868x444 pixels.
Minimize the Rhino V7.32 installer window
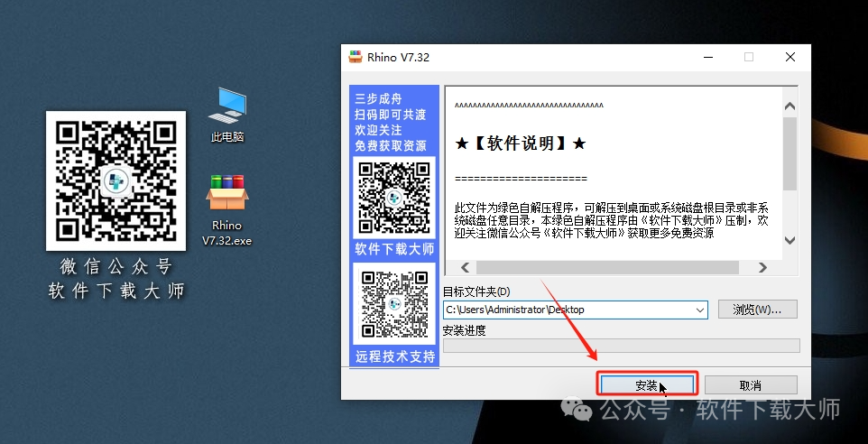point(707,57)
